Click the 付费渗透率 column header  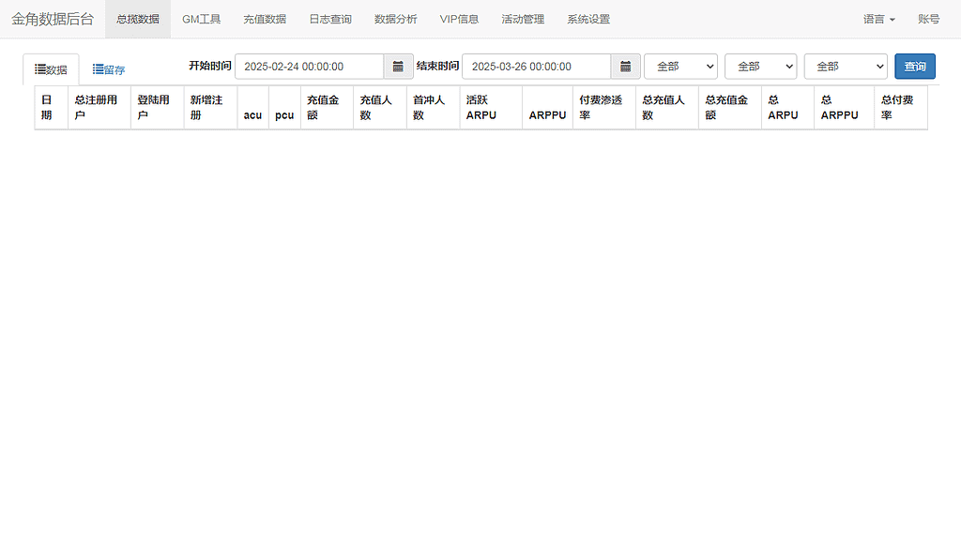(x=604, y=107)
